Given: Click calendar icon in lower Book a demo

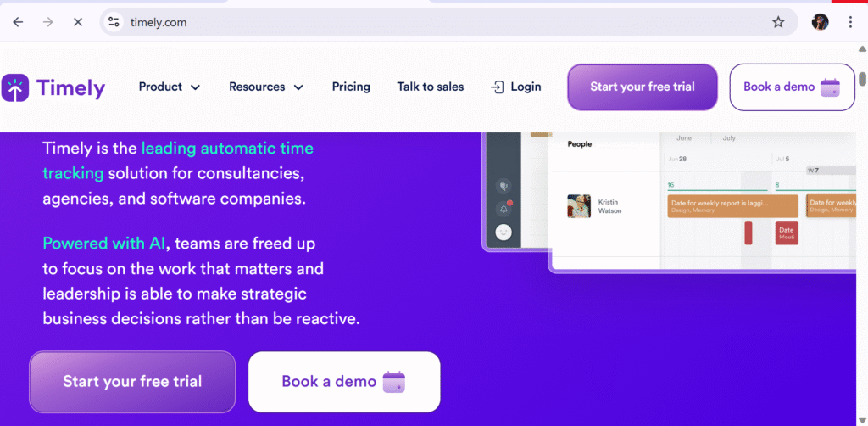Looking at the screenshot, I should 393,382.
